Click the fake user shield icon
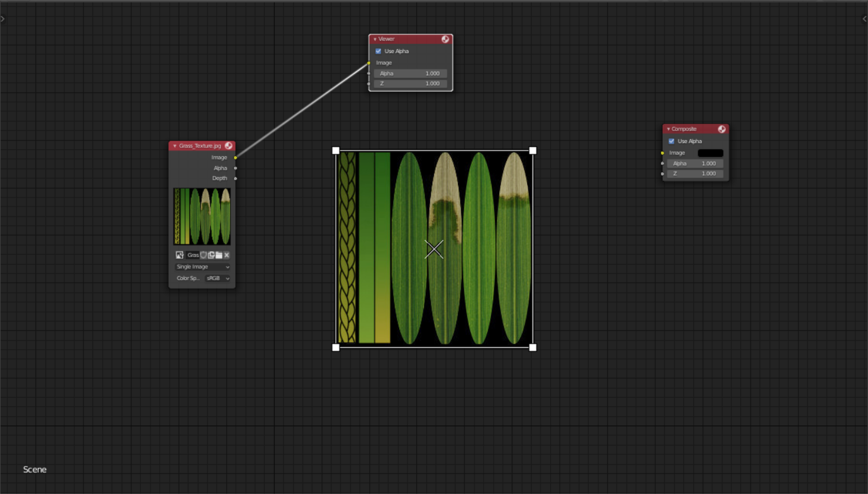This screenshot has height=494, width=868. pos(203,255)
